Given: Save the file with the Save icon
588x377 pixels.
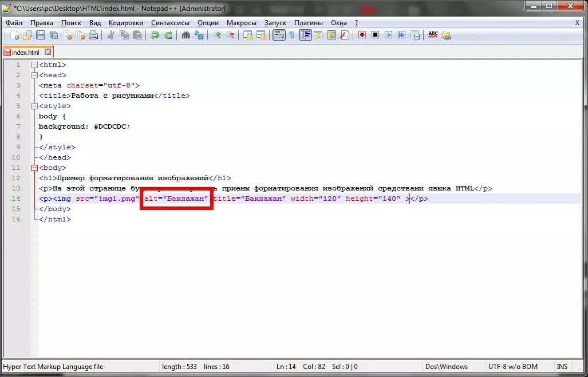Looking at the screenshot, I should click(41, 35).
